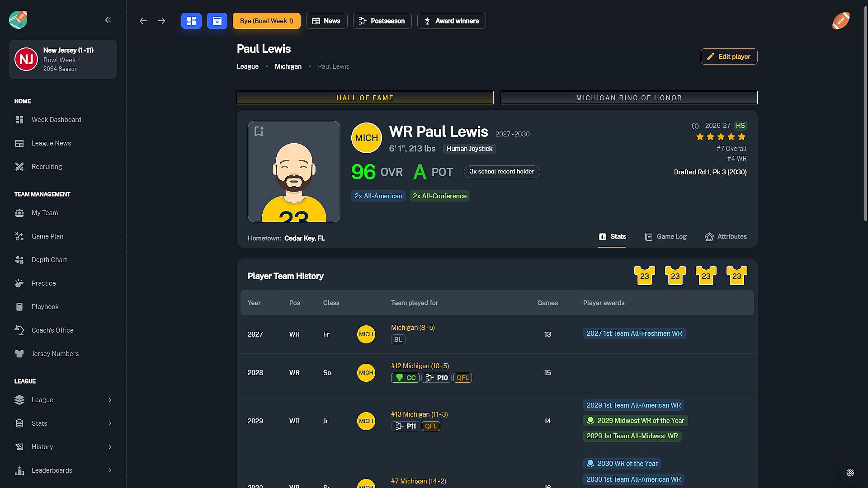
Task: Click the Hall of Fame banner
Action: tap(365, 98)
